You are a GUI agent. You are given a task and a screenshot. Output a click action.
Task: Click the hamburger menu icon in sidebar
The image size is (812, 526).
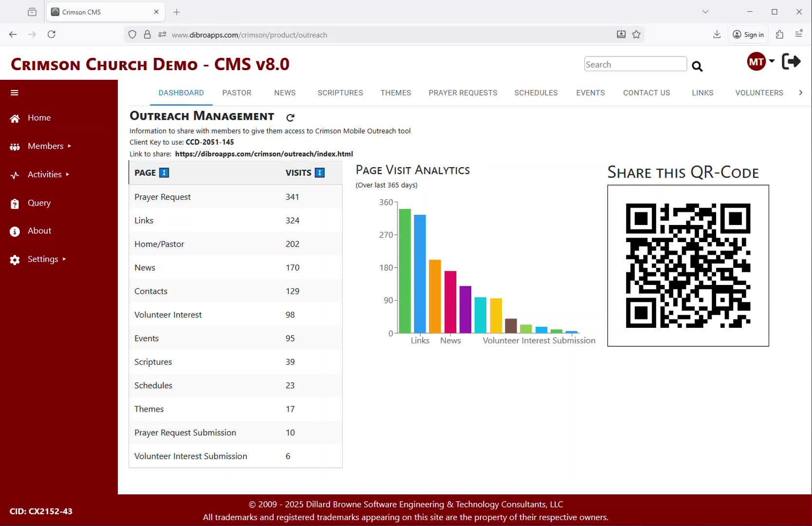[x=15, y=93]
